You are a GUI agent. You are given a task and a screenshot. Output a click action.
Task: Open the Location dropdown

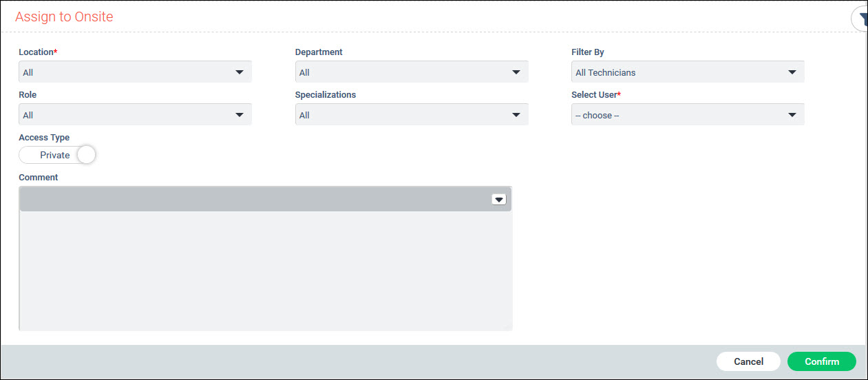135,72
